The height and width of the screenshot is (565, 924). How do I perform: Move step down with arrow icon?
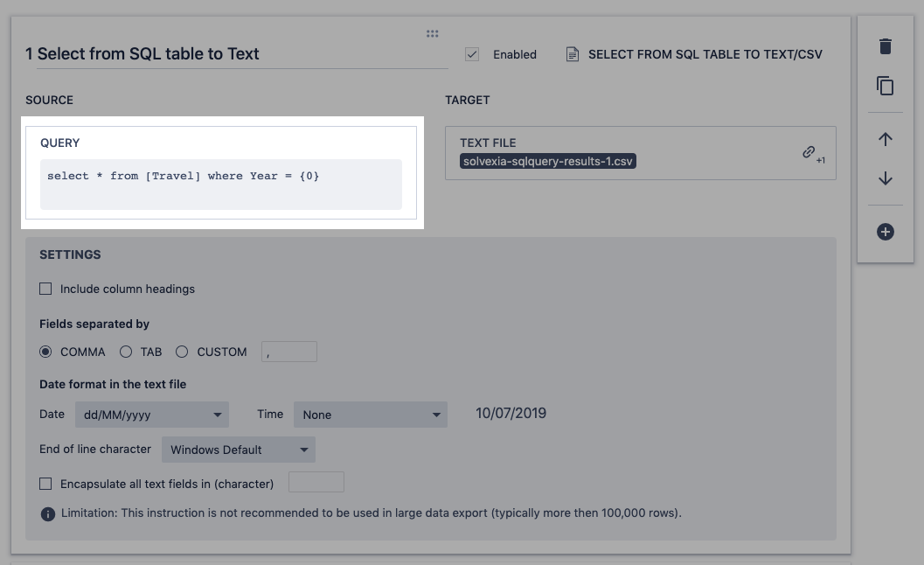886,178
